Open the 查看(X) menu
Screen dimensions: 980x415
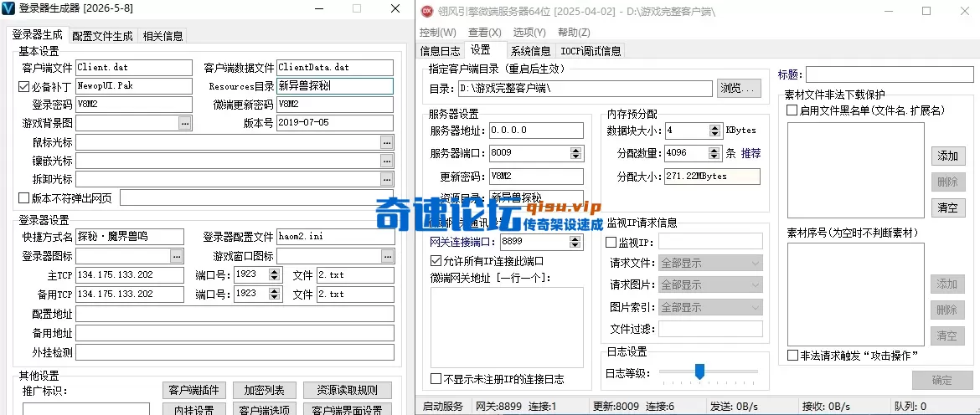click(x=485, y=33)
